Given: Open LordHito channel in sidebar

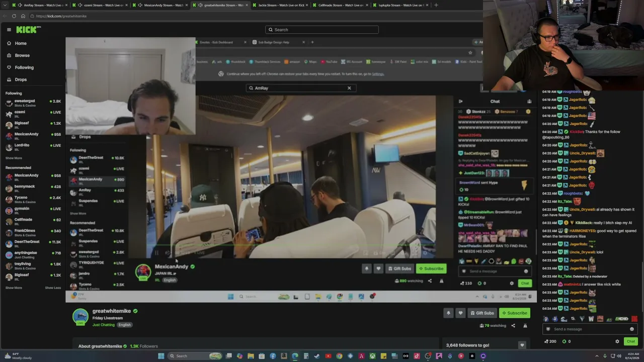Looking at the screenshot, I should [x=33, y=147].
